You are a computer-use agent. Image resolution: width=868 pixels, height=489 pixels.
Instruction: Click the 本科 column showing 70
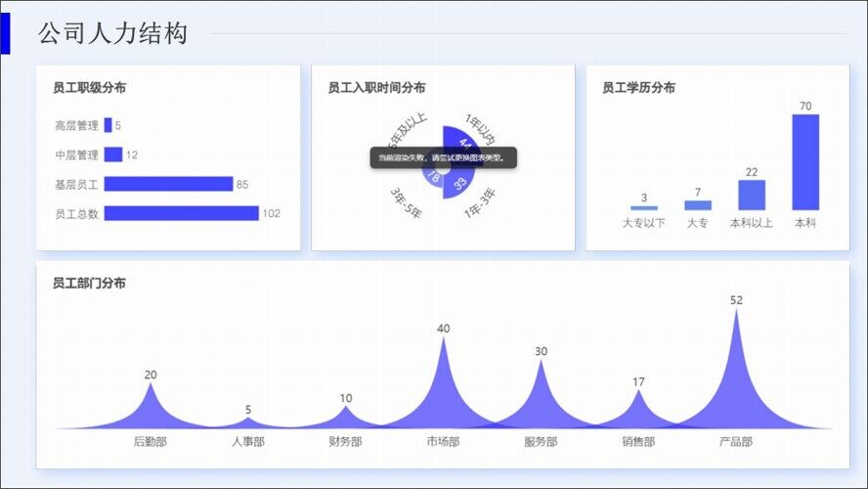point(804,162)
